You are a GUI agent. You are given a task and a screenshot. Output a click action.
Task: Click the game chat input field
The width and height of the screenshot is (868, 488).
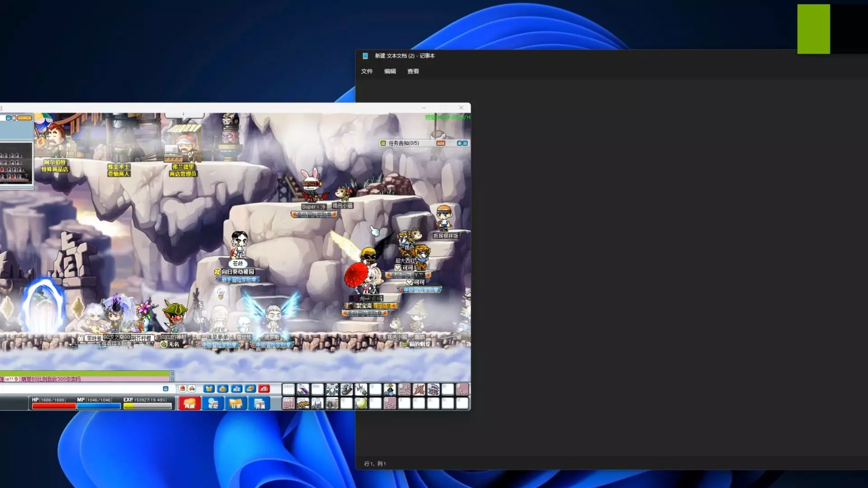[x=81, y=389]
